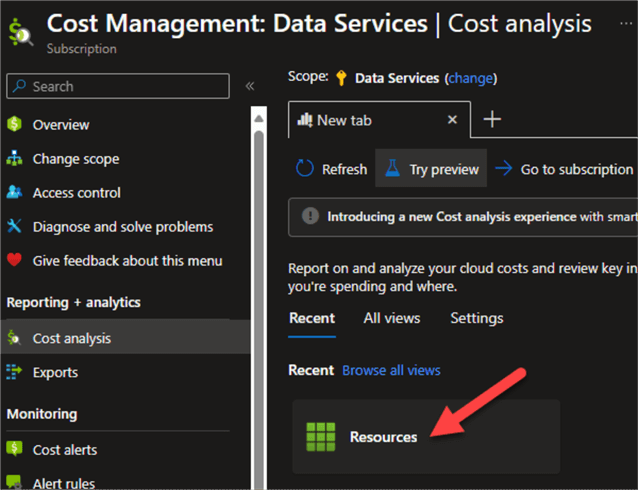The image size is (638, 490).
Task: Open Access control page
Action: pyautogui.click(x=76, y=193)
